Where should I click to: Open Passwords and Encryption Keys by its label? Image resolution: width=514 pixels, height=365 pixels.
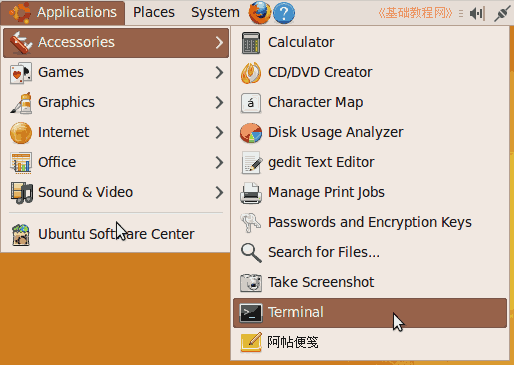pos(370,222)
